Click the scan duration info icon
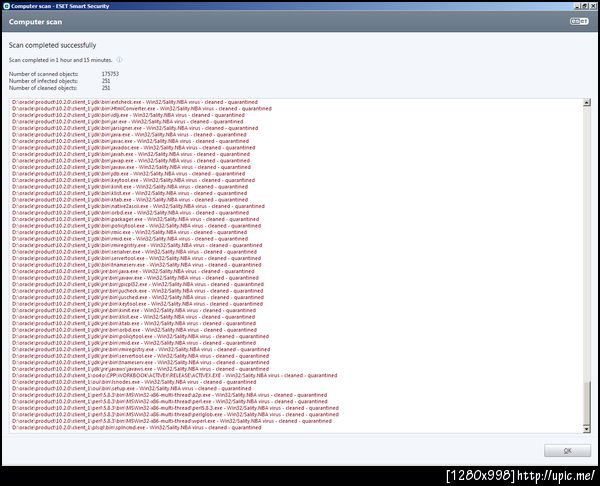This screenshot has height=486, width=600. [x=119, y=60]
